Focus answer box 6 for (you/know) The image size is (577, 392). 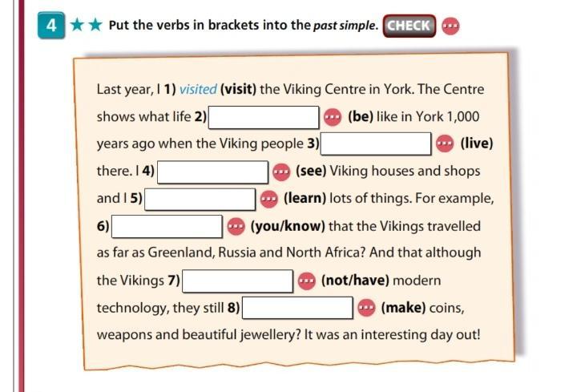167,226
